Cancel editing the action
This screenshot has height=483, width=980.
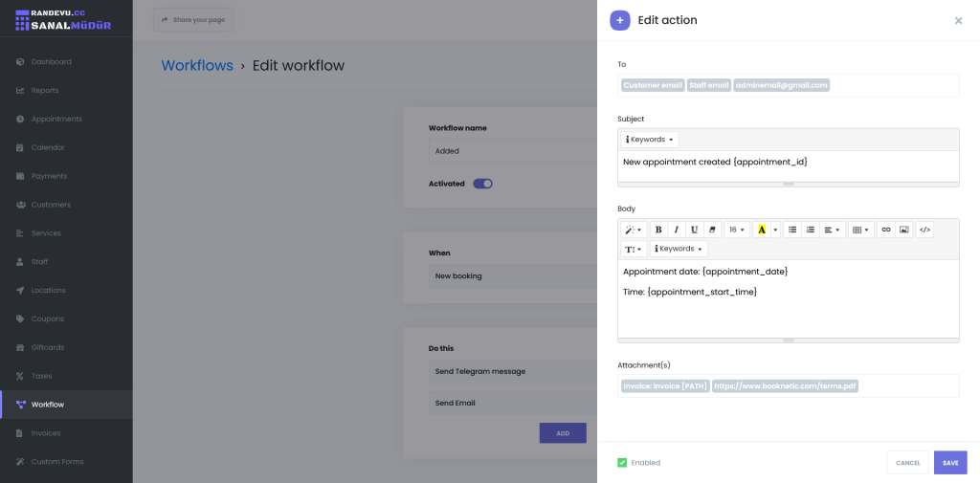[x=908, y=463]
